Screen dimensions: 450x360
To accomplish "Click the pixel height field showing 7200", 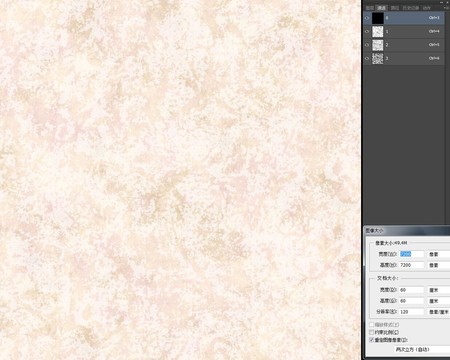I will [412, 265].
